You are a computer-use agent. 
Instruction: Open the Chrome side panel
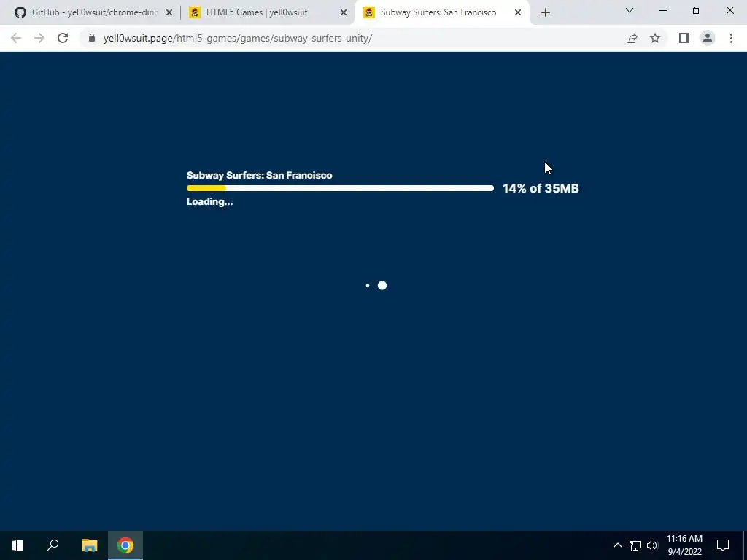point(684,38)
